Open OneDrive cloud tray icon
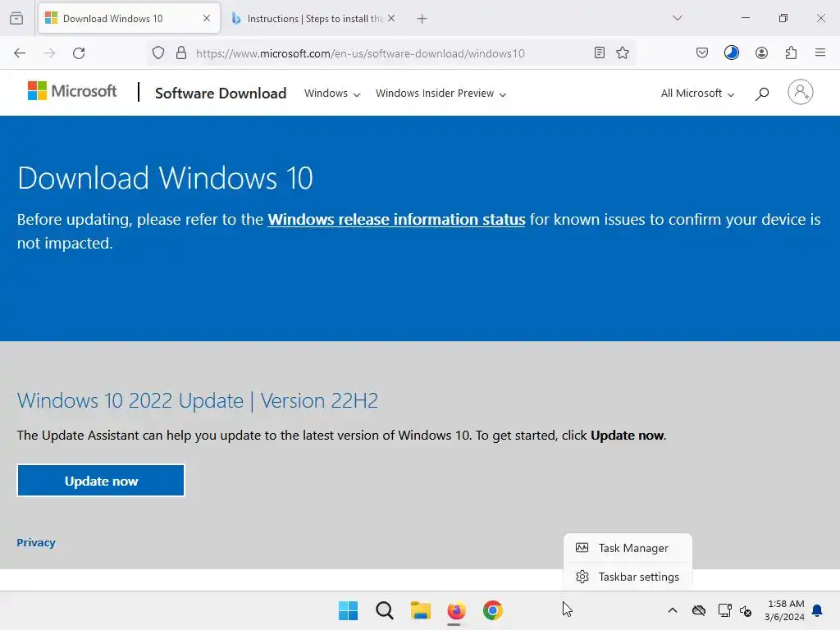 click(699, 610)
